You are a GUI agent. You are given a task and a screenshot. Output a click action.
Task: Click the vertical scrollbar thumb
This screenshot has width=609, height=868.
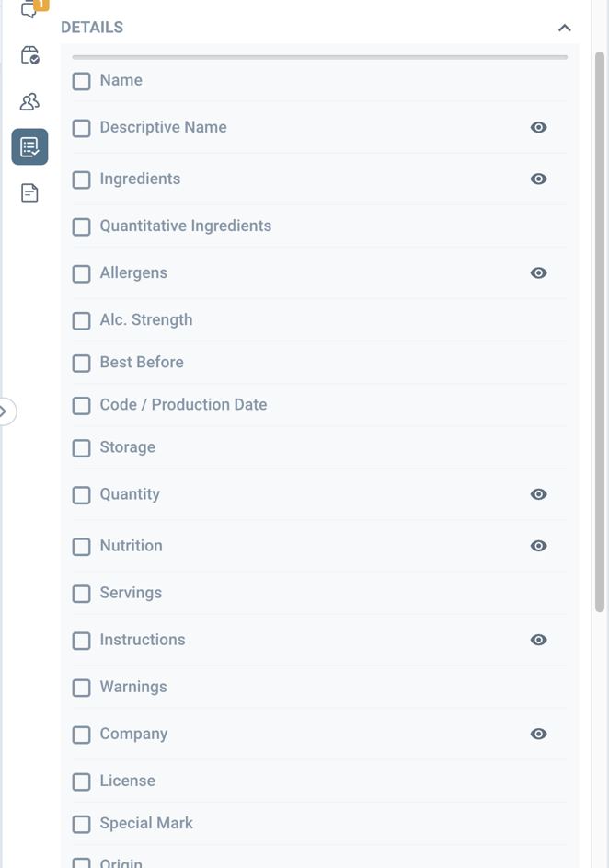(x=600, y=331)
